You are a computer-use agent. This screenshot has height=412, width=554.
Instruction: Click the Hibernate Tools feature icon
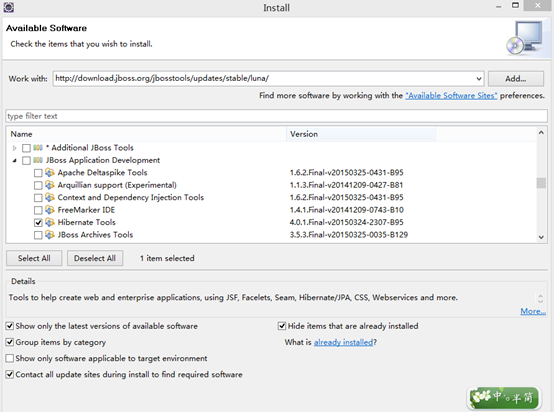pos(50,222)
